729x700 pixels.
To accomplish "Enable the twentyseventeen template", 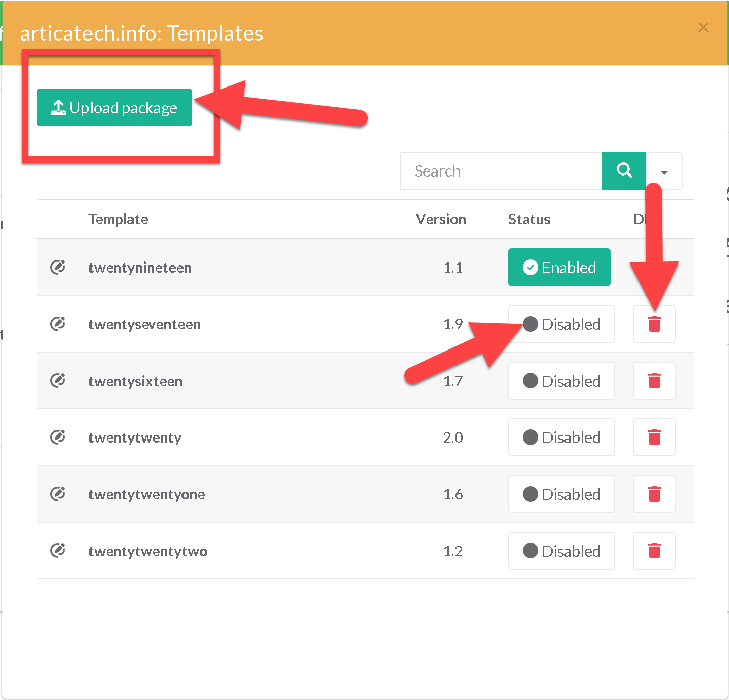I will (561, 324).
